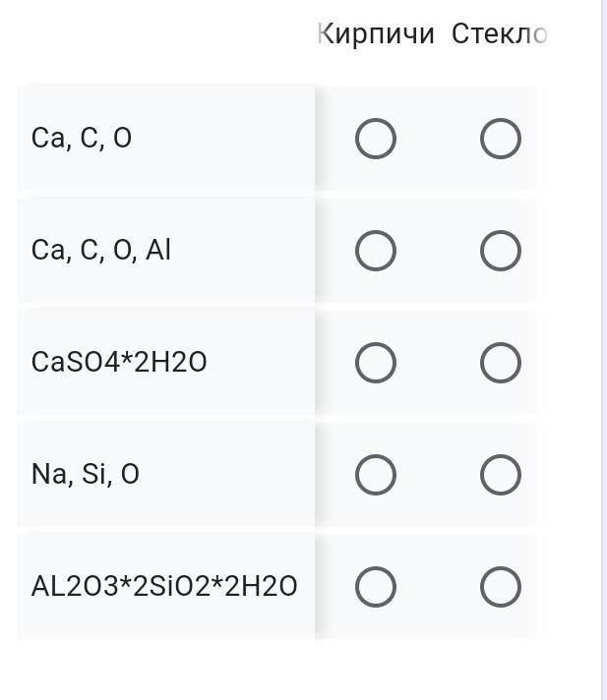This screenshot has height=700, width=607.
Task: Select Кирпичи for Ca, C, O row
Action: 375,139
